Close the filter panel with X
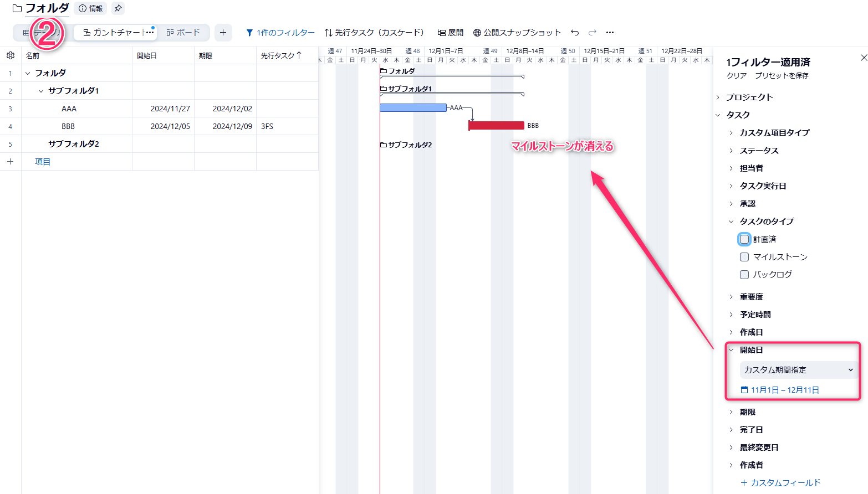Image resolution: width=868 pixels, height=494 pixels. [863, 58]
